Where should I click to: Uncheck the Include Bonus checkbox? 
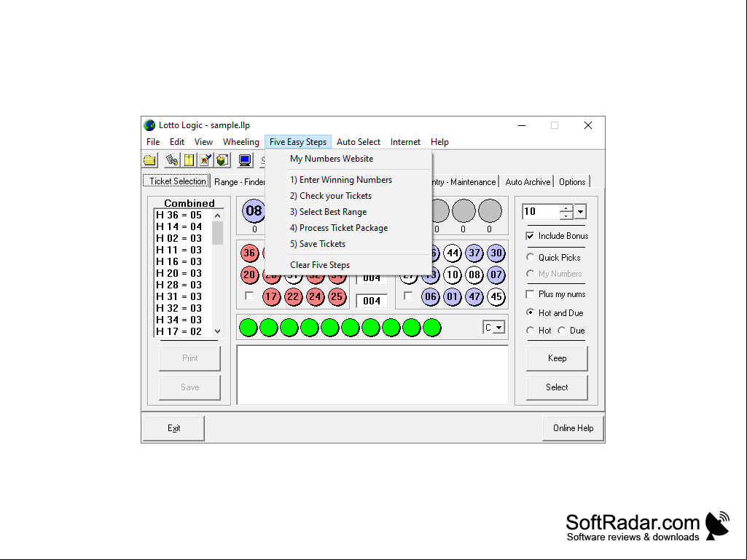530,236
